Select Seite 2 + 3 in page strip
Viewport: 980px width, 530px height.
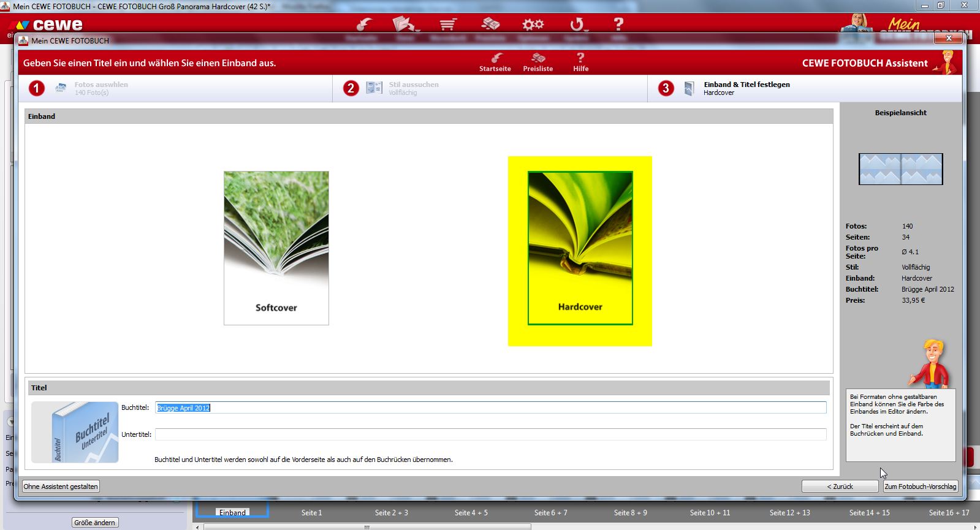click(x=391, y=513)
